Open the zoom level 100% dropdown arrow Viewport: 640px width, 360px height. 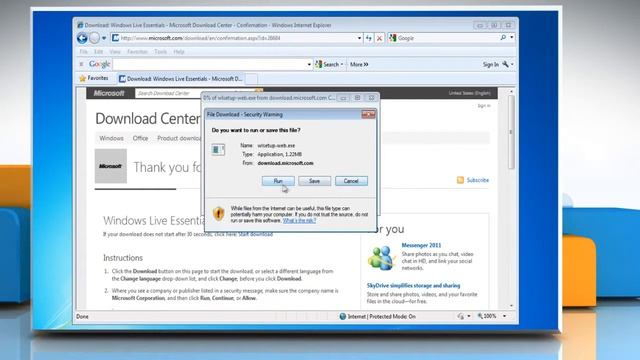pos(504,316)
